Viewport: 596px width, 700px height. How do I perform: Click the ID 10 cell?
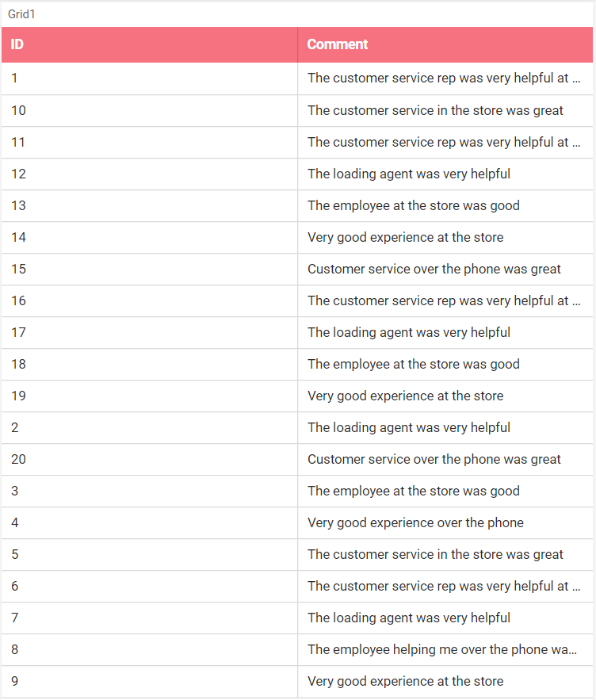(x=150, y=111)
